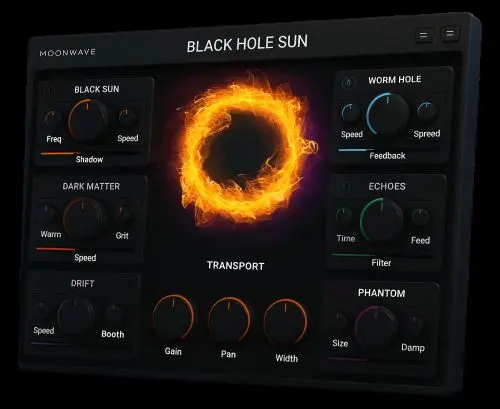
Task: Click the large green Echoes knob
Action: (x=382, y=219)
